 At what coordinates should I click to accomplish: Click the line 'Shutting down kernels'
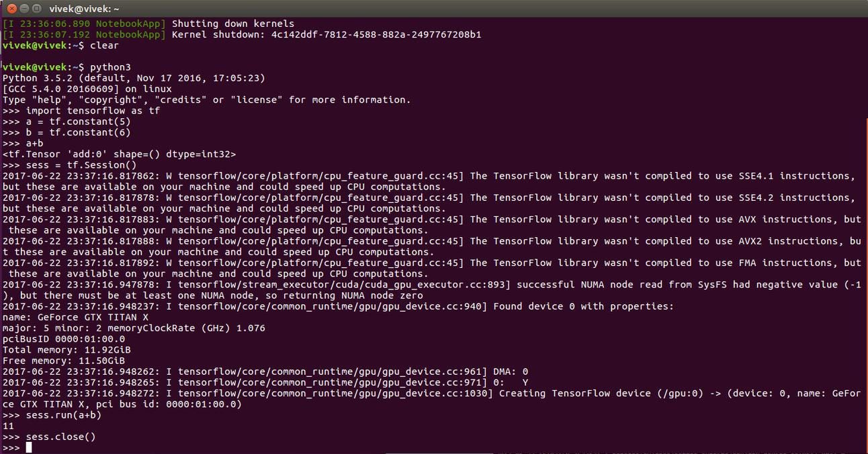148,24
